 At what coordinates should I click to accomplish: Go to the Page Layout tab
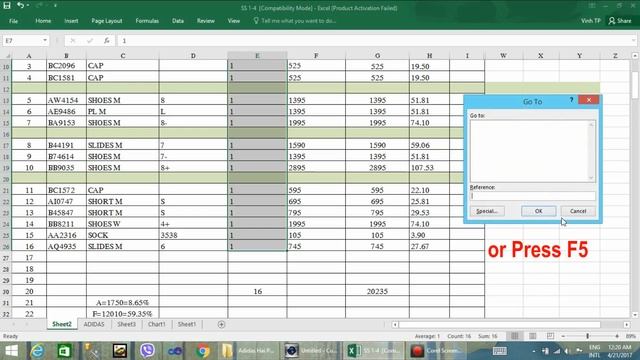[107, 21]
